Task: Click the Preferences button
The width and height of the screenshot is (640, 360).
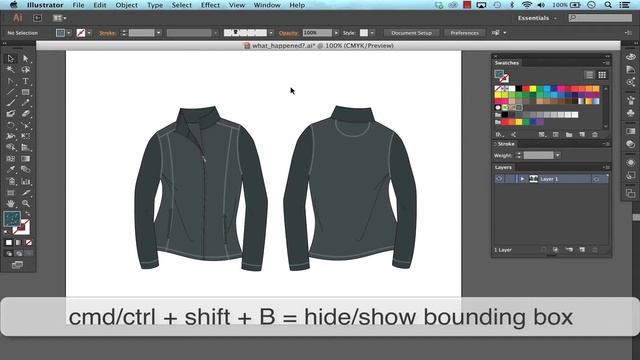Action: pyautogui.click(x=464, y=33)
